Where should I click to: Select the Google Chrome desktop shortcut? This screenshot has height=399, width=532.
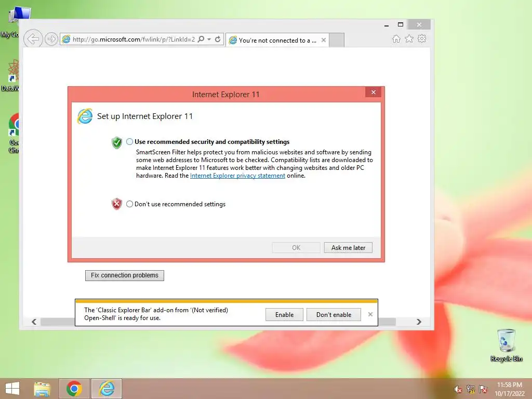14,133
